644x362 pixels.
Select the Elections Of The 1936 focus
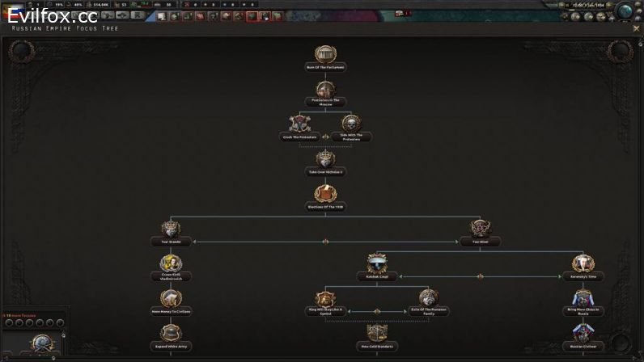[x=325, y=195]
